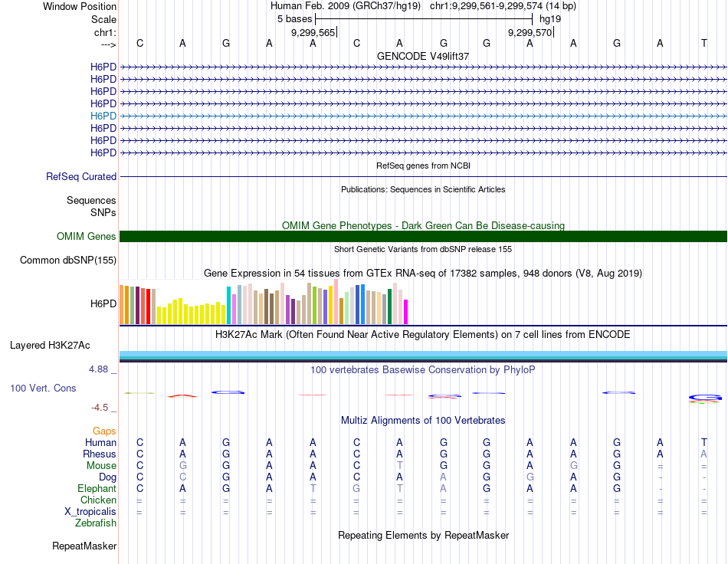Click the Mouse species row label
728x564 pixels.
(x=101, y=466)
